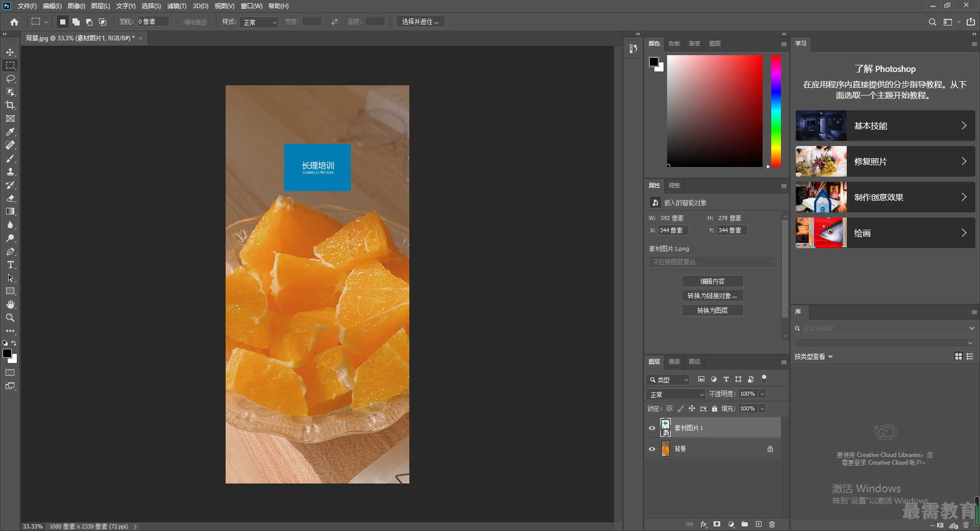
Task: Expand 按类型查看 dropdown
Action: (814, 356)
